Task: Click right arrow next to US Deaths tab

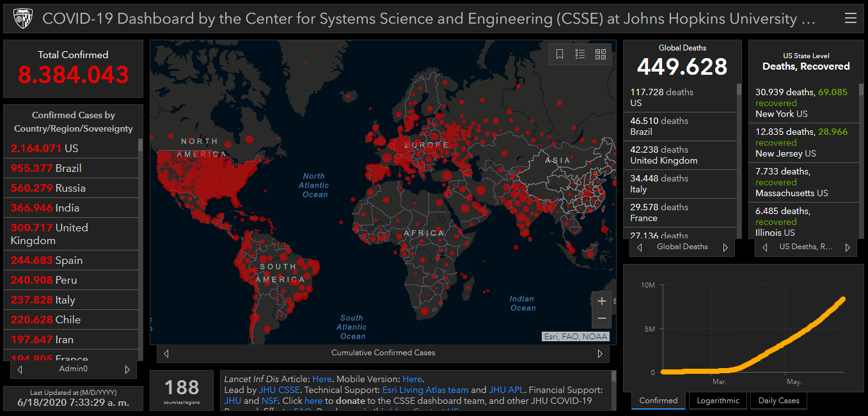Action: click(x=848, y=247)
